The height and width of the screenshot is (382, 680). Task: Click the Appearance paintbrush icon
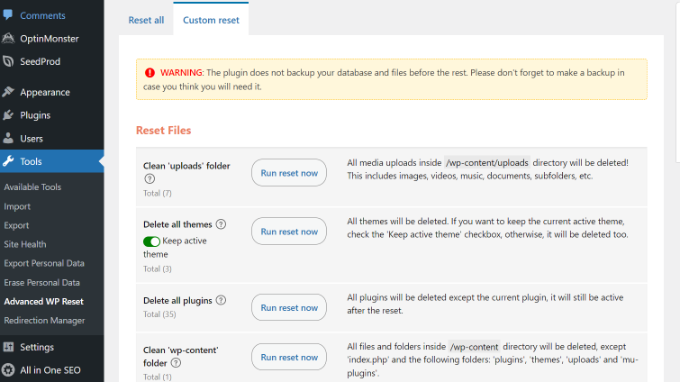[8, 92]
